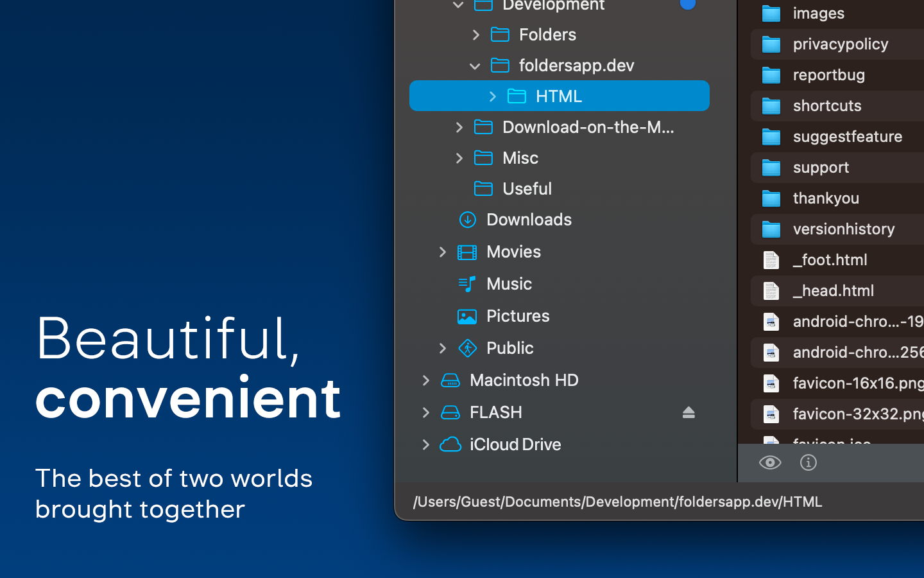The image size is (924, 578).
Task: Expand the Download-on-the-M... folder
Action: pyautogui.click(x=459, y=127)
